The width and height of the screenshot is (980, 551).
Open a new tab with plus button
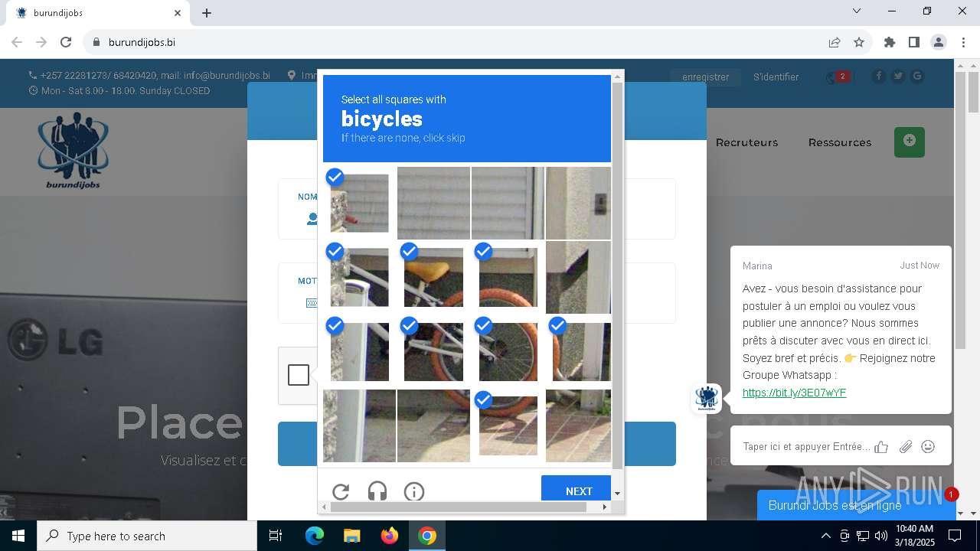(x=207, y=13)
